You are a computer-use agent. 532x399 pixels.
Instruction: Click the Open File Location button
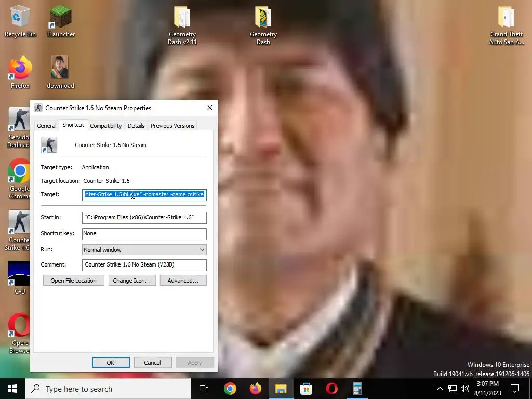coord(74,281)
